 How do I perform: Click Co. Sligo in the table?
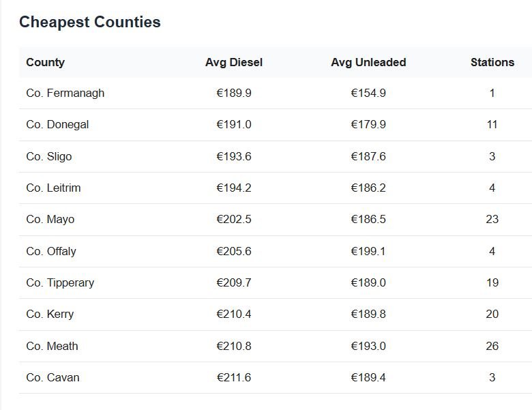[x=49, y=156]
